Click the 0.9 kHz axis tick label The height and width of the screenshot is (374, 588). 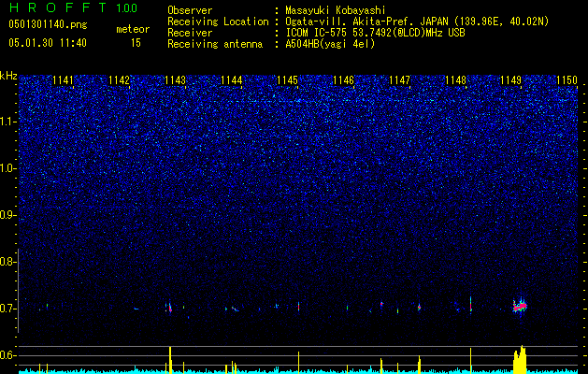pos(8,215)
